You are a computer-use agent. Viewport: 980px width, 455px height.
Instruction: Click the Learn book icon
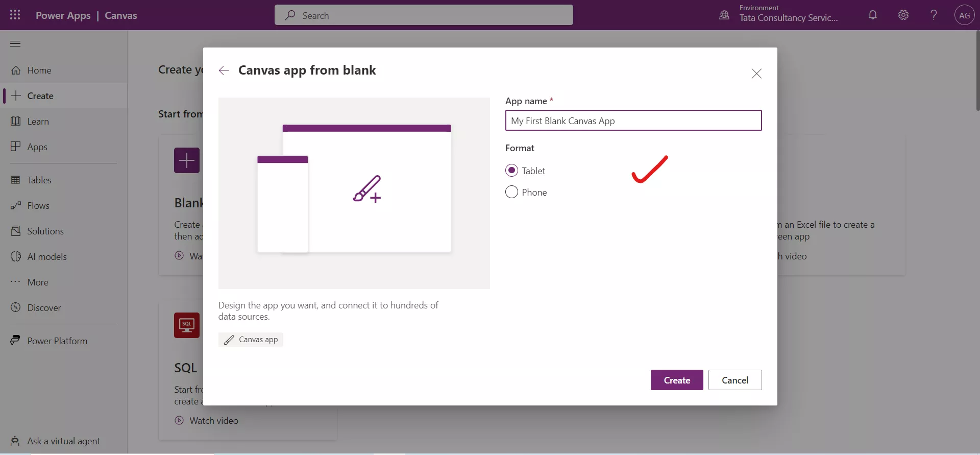pos(16,121)
